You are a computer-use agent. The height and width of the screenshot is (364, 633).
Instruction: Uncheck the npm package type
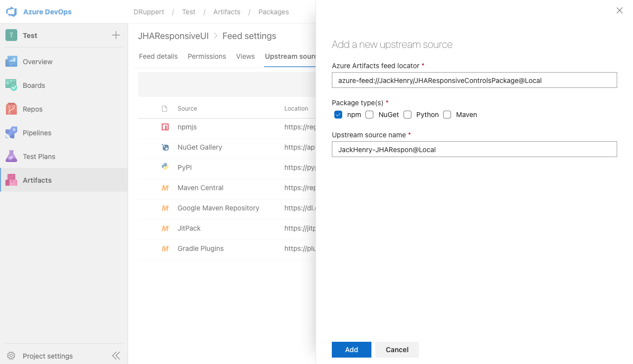[x=338, y=115]
